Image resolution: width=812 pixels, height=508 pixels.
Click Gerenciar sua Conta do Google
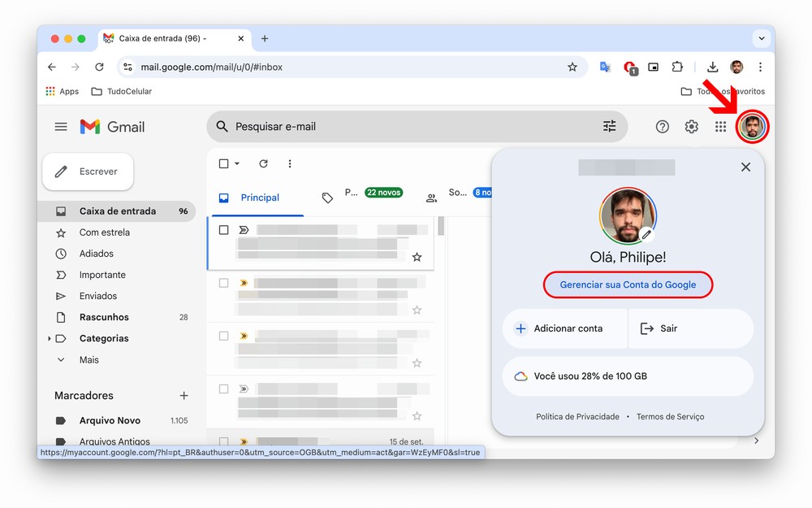pyautogui.click(x=628, y=284)
